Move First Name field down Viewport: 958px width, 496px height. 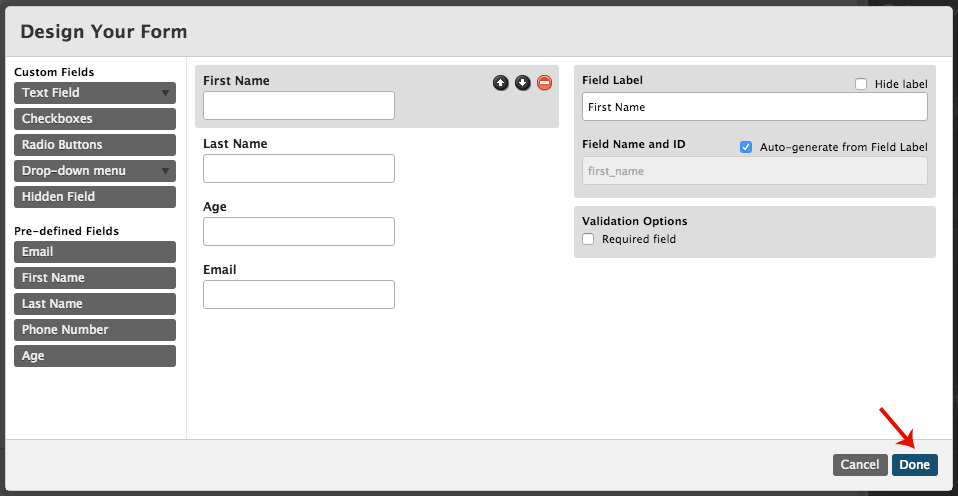tap(522, 82)
